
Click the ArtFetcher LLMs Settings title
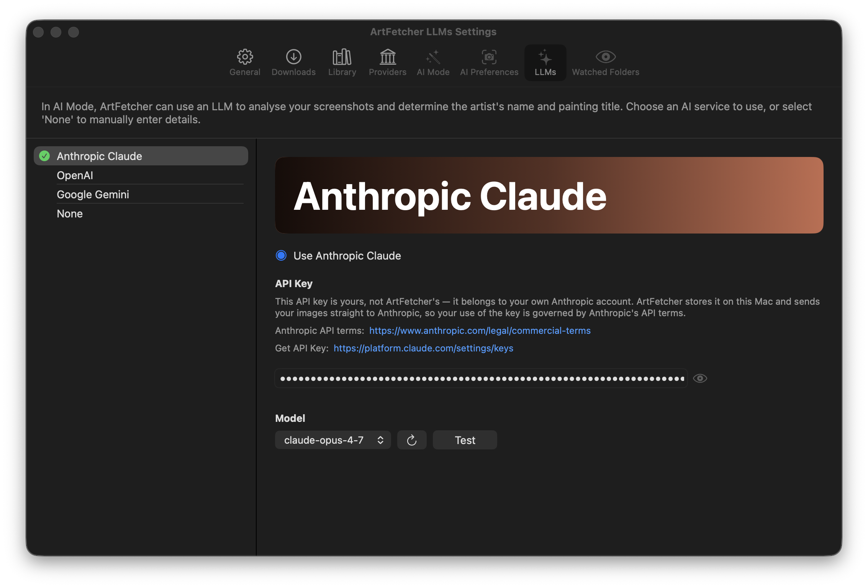[433, 32]
